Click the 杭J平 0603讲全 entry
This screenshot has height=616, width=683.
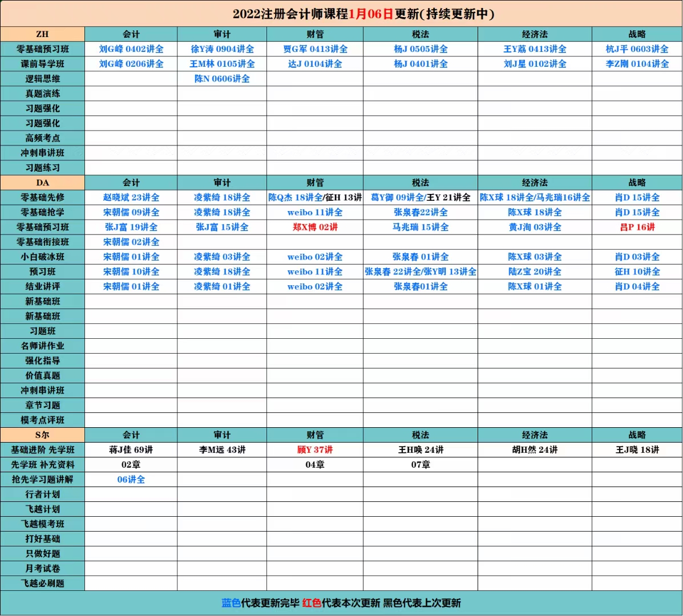(x=637, y=49)
